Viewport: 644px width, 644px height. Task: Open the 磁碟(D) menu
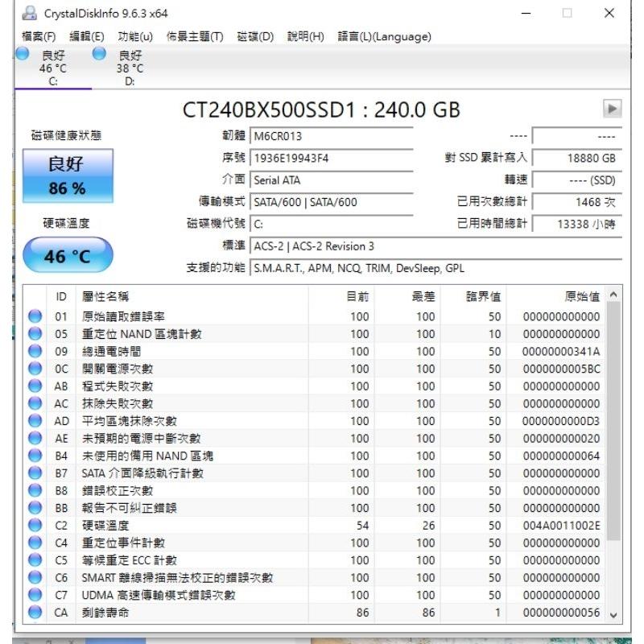[255, 36]
